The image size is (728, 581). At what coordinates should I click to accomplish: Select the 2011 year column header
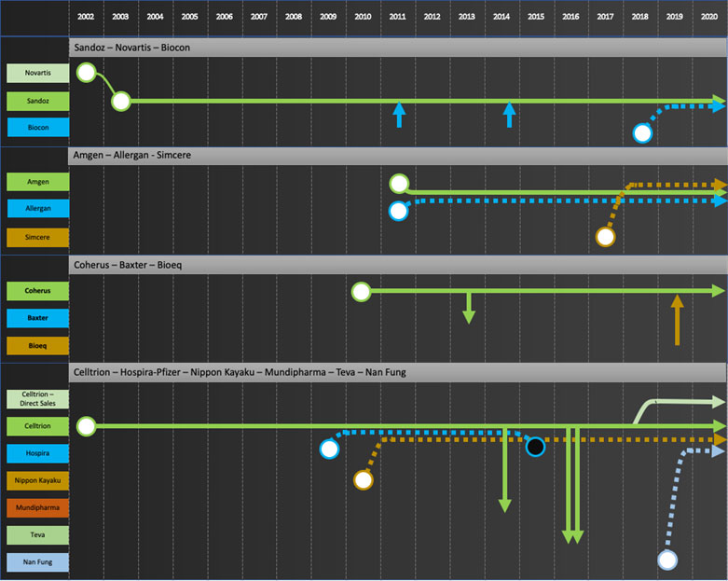coord(397,17)
